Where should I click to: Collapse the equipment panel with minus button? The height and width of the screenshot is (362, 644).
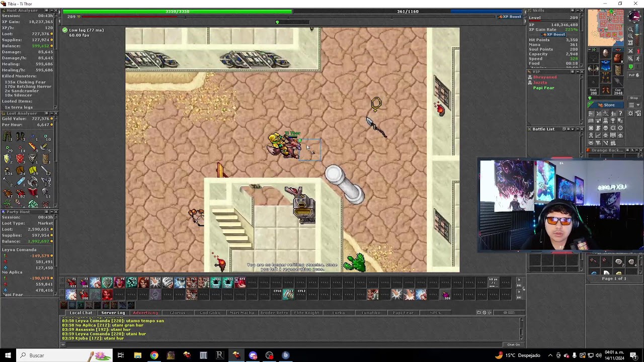click(590, 49)
